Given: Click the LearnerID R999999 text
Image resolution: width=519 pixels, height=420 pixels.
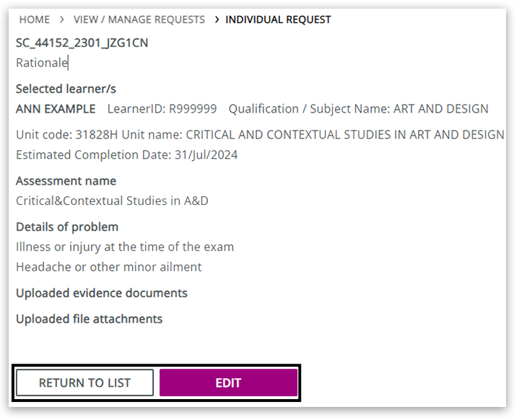Looking at the screenshot, I should (162, 109).
